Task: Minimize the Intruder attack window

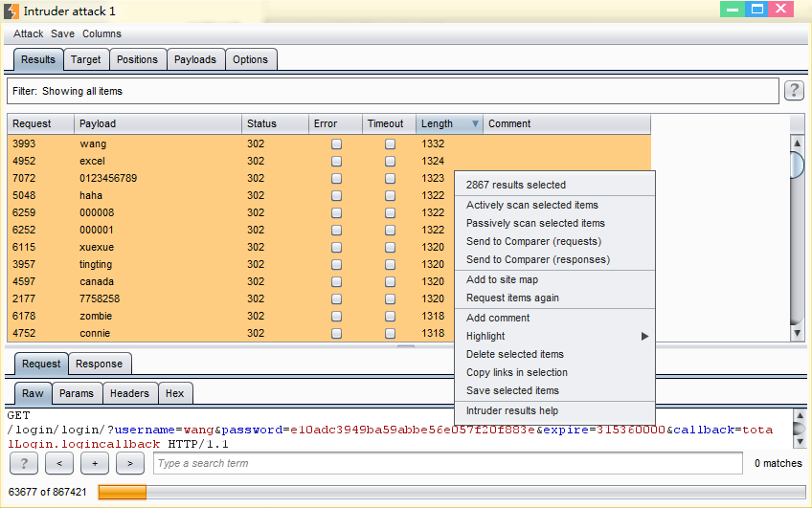Action: 733,9
